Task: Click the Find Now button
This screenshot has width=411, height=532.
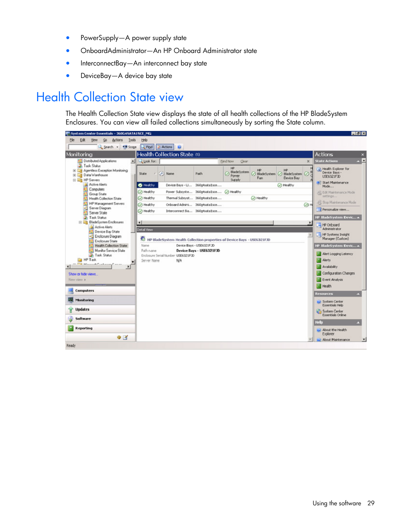Action: pos(227,162)
